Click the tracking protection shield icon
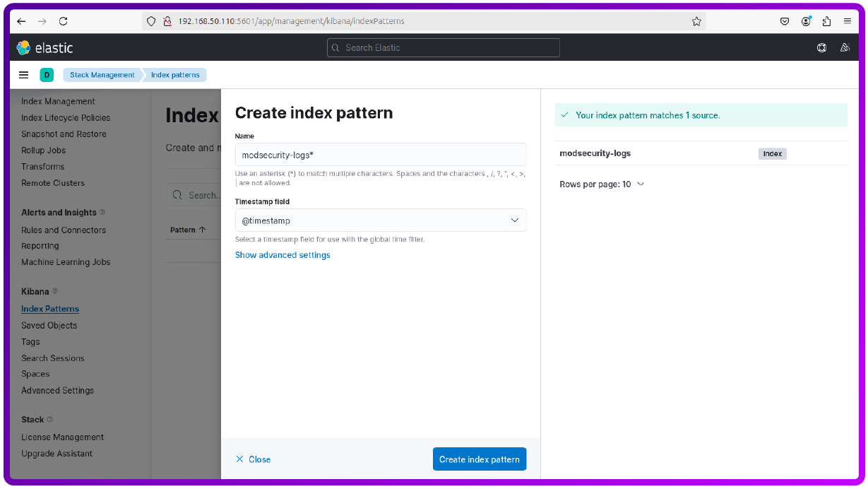 point(150,21)
